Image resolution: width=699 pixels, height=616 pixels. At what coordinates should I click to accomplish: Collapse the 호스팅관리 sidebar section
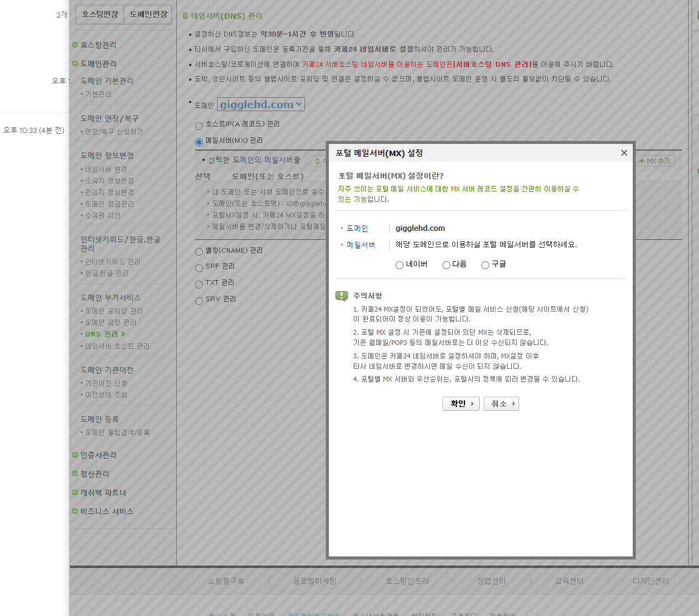pos(74,44)
